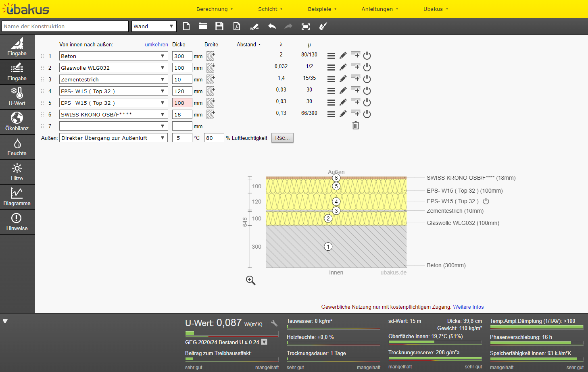Click the undo arrow in the toolbar
This screenshot has height=372, width=588.
coord(272,26)
